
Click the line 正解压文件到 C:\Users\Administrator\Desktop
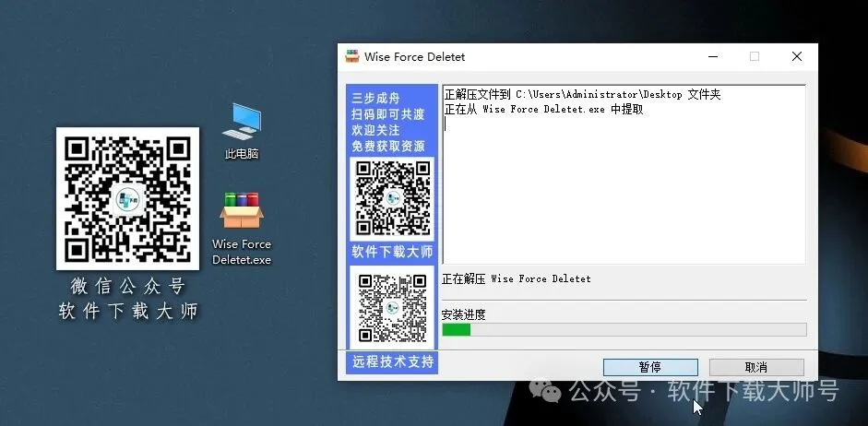pos(582,95)
